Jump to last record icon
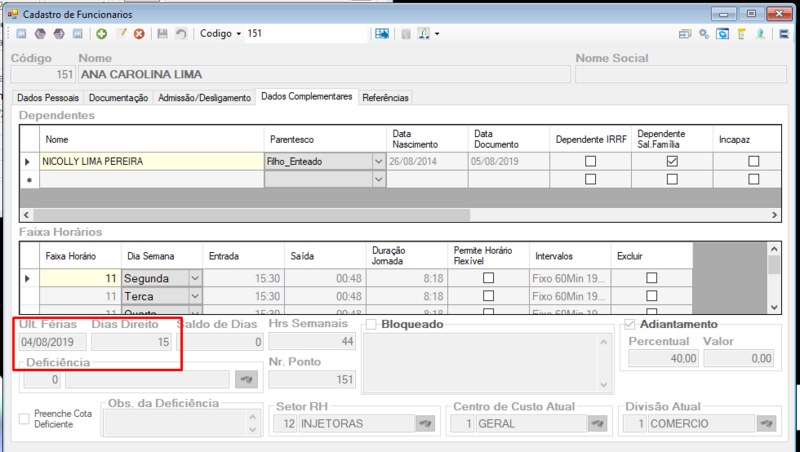Image resolution: width=800 pixels, height=452 pixels. [x=78, y=34]
